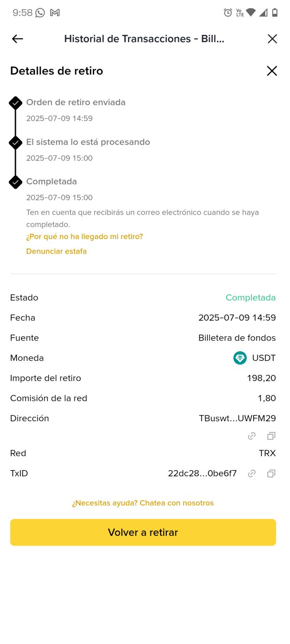The image size is (290, 644).
Task: Tap the green Completada status value
Action: pyautogui.click(x=250, y=298)
